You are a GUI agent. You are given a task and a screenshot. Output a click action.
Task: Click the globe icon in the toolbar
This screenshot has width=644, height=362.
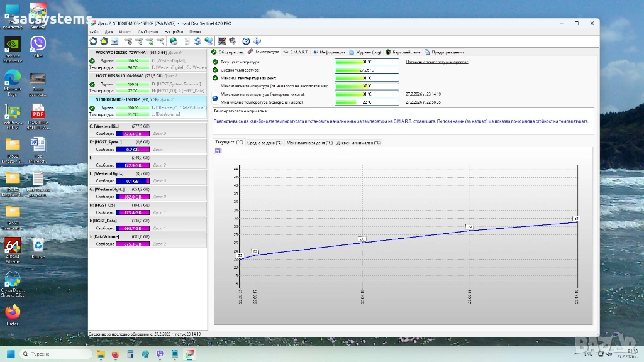(174, 41)
